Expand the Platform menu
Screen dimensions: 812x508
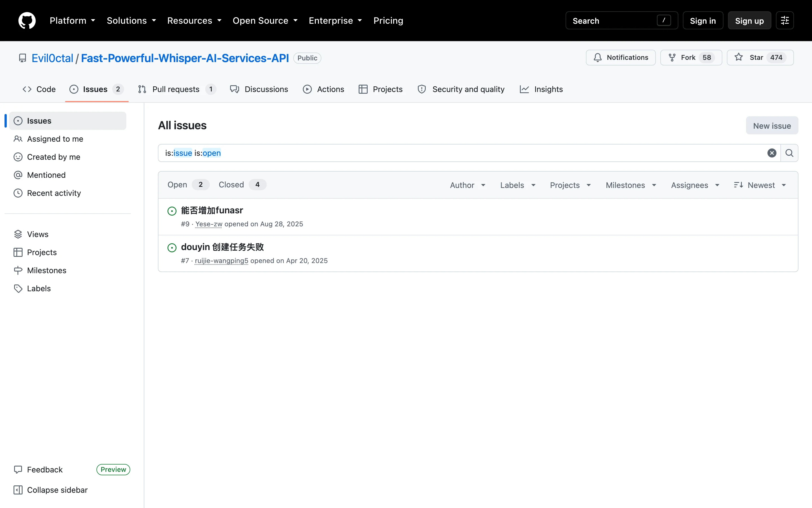point(72,21)
